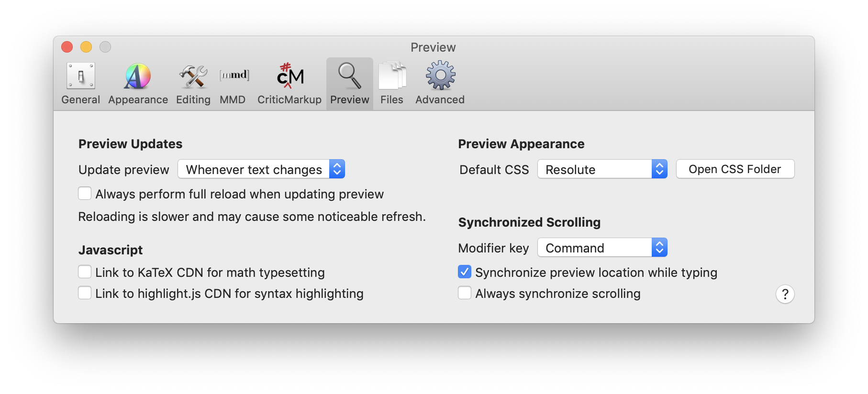Open the General preferences pane icon

(80, 77)
